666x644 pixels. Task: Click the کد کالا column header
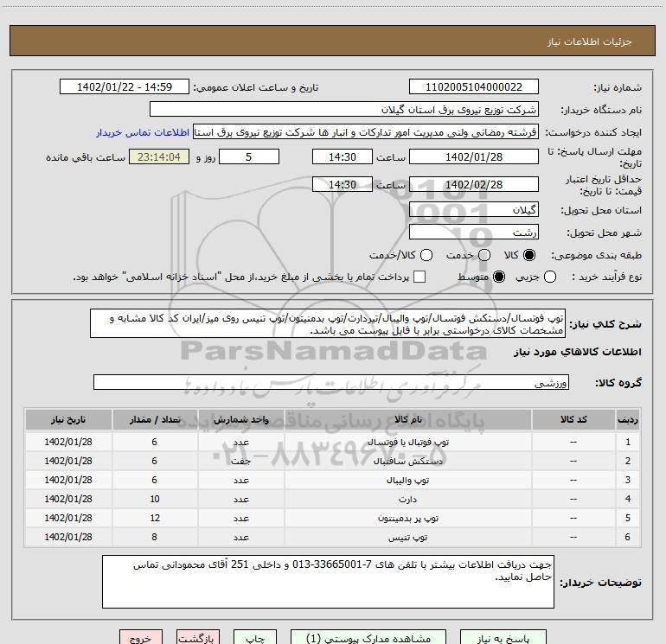(573, 419)
